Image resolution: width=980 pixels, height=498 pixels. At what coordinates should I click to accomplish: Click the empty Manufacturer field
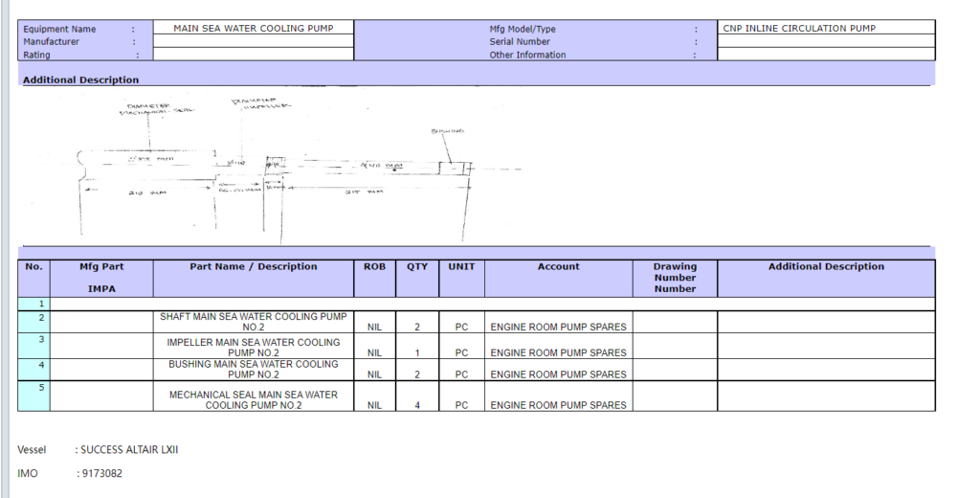click(254, 41)
